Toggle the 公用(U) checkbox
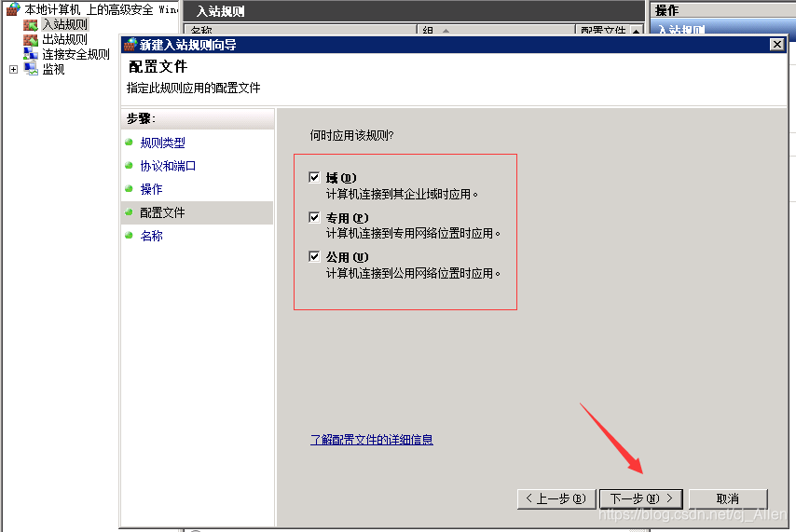The height and width of the screenshot is (532, 796). 314,256
